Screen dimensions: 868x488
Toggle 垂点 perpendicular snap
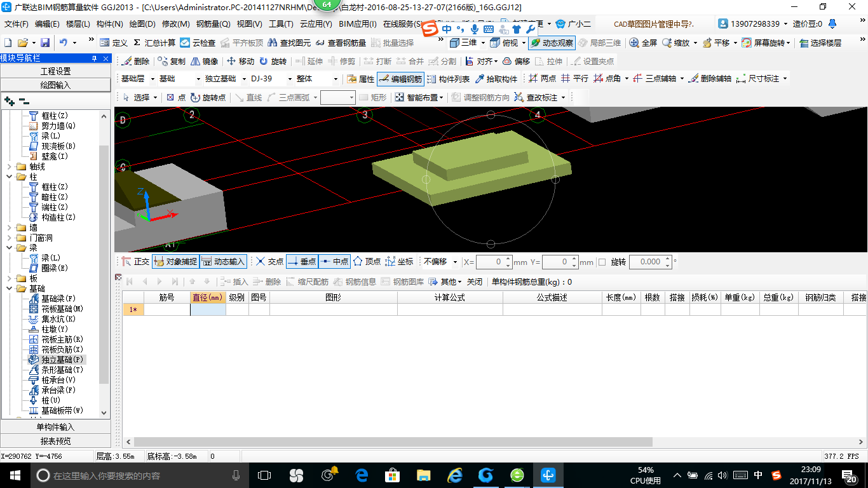point(302,261)
